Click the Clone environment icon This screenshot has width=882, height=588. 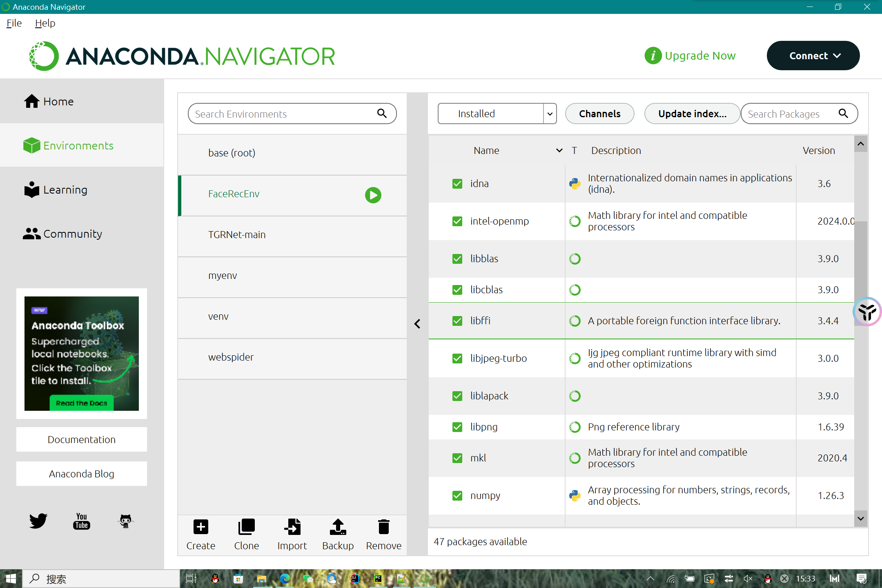pyautogui.click(x=246, y=527)
